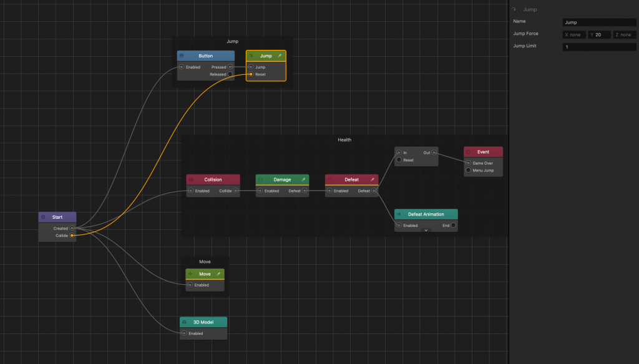Click the Jump Limit value box
Viewport: 639px width, 364px height.
pyautogui.click(x=599, y=46)
